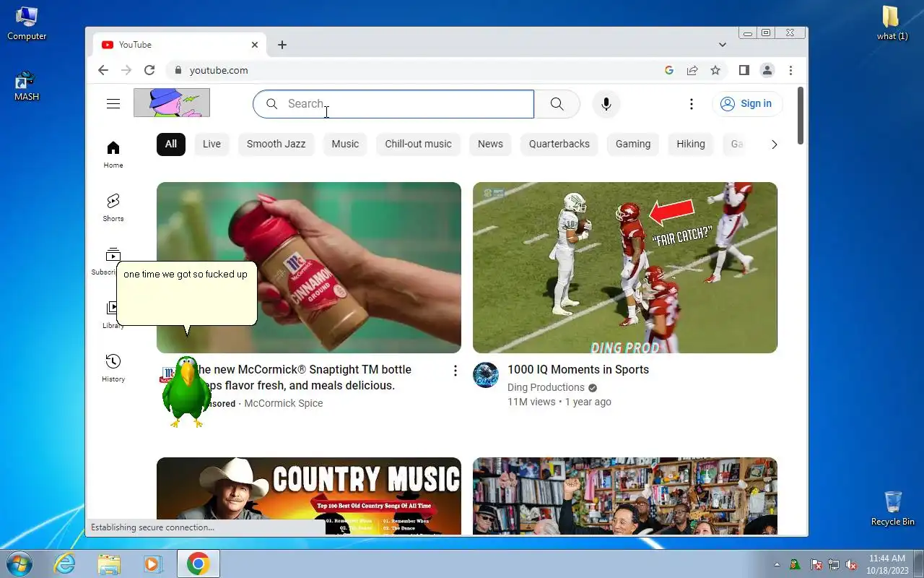Click the YouTube doodle logo

point(172,103)
